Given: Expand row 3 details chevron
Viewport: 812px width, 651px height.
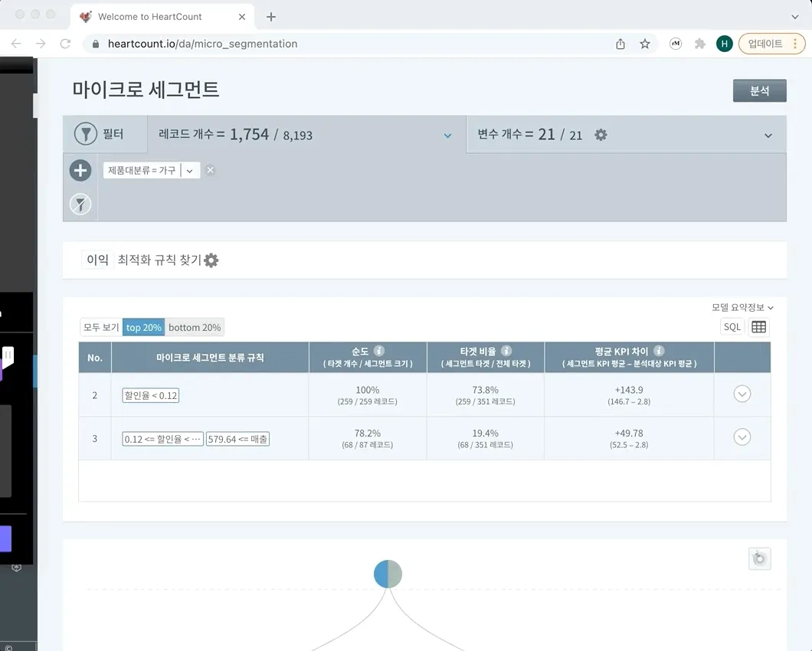Looking at the screenshot, I should click(742, 437).
